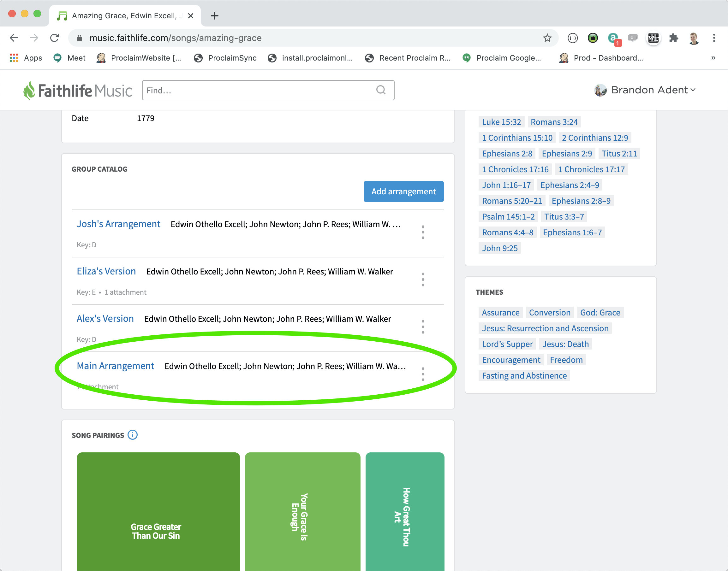Open the Song Pairings info icon

(133, 435)
